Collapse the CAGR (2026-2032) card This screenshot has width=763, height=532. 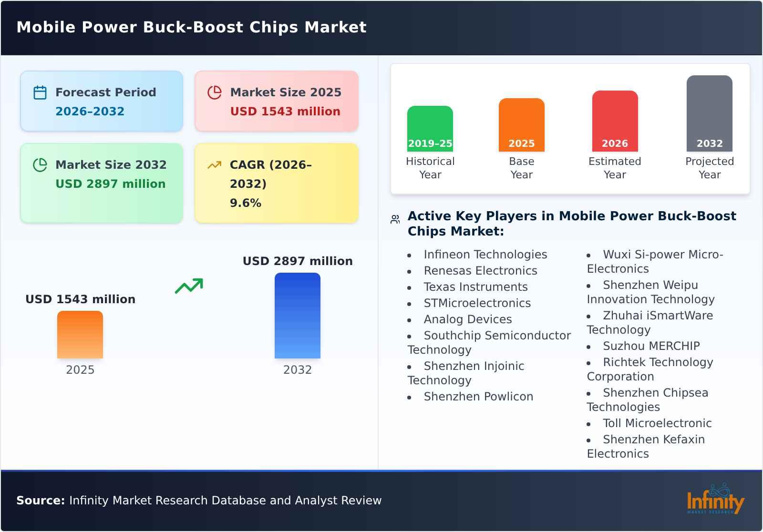[276, 183]
